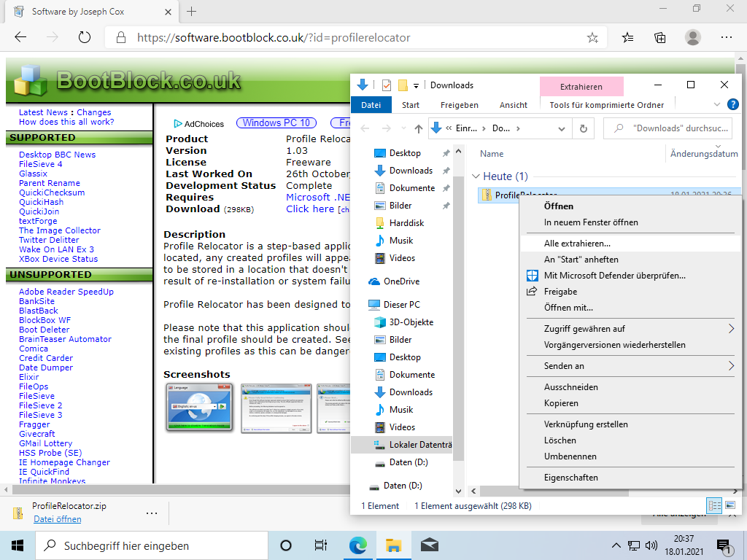The height and width of the screenshot is (560, 747).
Task: Select Mit Microsoft Defender überprüfen...
Action: [x=630, y=275]
